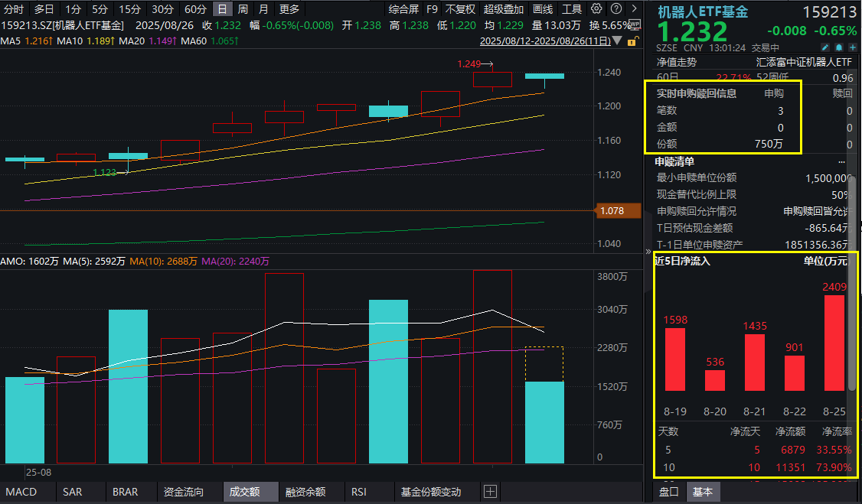Click the panel collapse arrow on the chart edge

648,251
